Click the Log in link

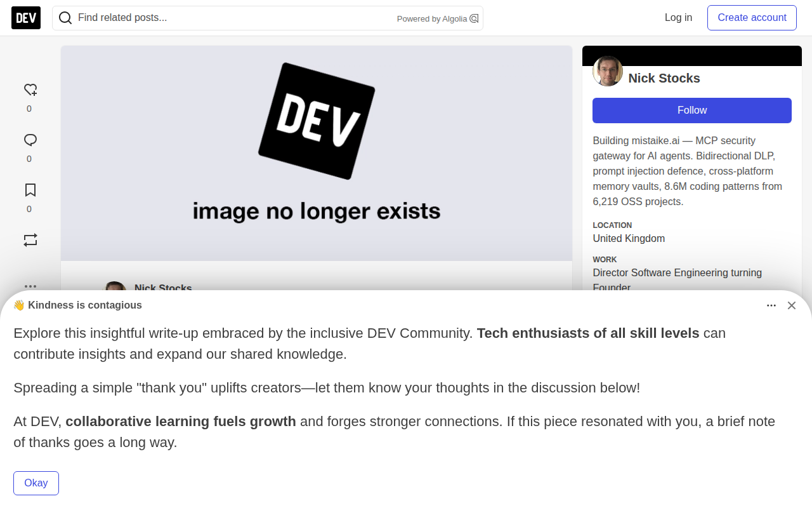678,18
